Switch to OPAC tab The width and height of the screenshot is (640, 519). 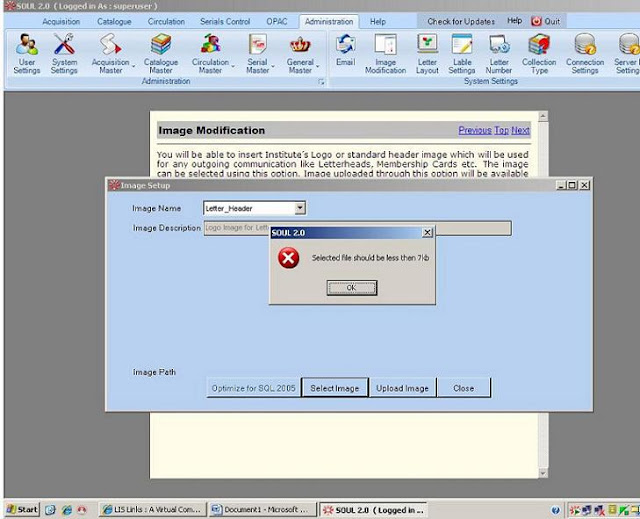(x=277, y=22)
